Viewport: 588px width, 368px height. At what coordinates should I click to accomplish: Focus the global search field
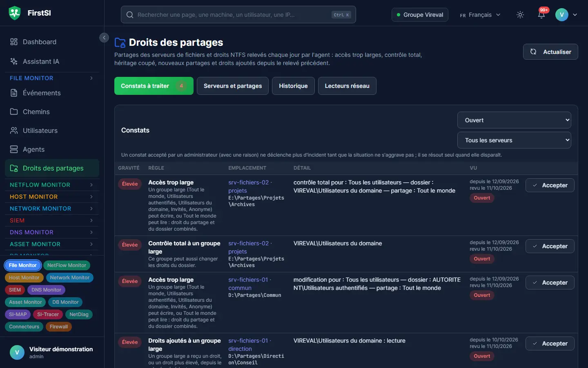238,15
